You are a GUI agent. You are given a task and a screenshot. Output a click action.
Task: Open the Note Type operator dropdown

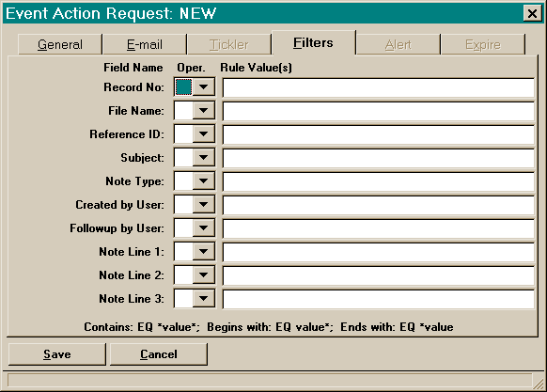pyautogui.click(x=204, y=181)
